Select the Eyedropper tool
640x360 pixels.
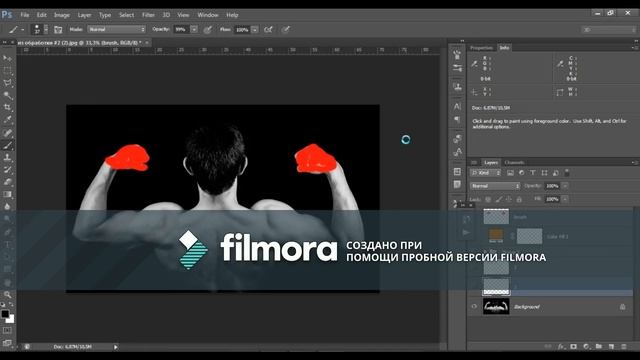7,120
